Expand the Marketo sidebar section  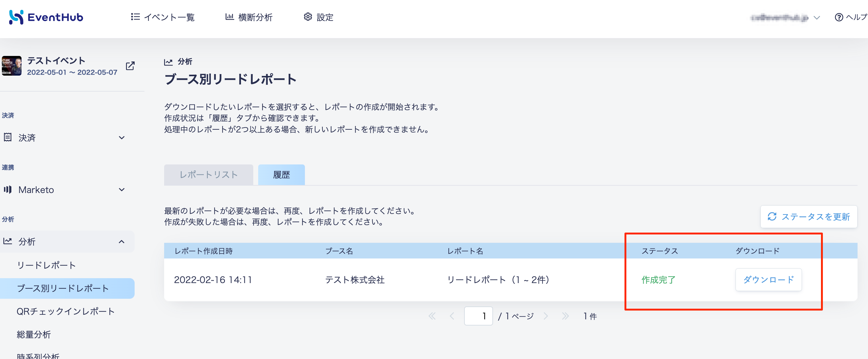coord(122,189)
